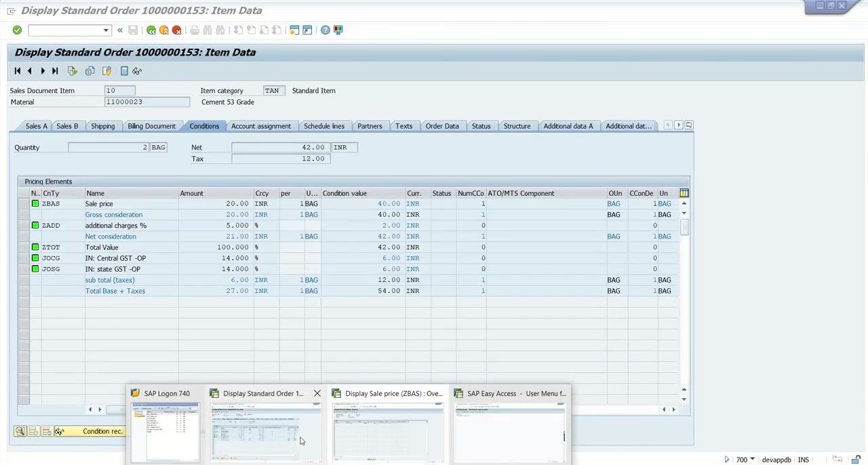Click the Sales Document Item field showing 10
This screenshot has height=465, width=868.
pyautogui.click(x=120, y=90)
